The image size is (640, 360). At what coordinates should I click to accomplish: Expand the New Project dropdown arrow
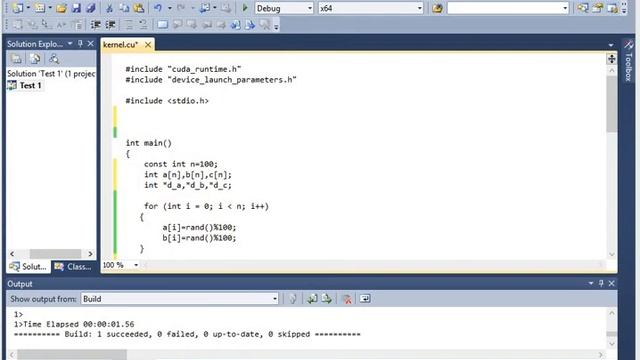coord(28,8)
